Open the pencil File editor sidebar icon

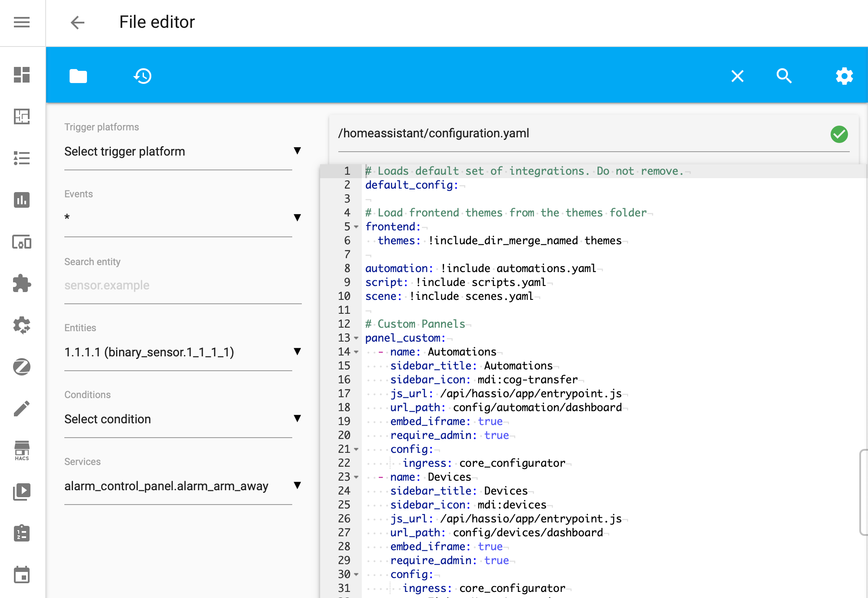[x=22, y=409]
